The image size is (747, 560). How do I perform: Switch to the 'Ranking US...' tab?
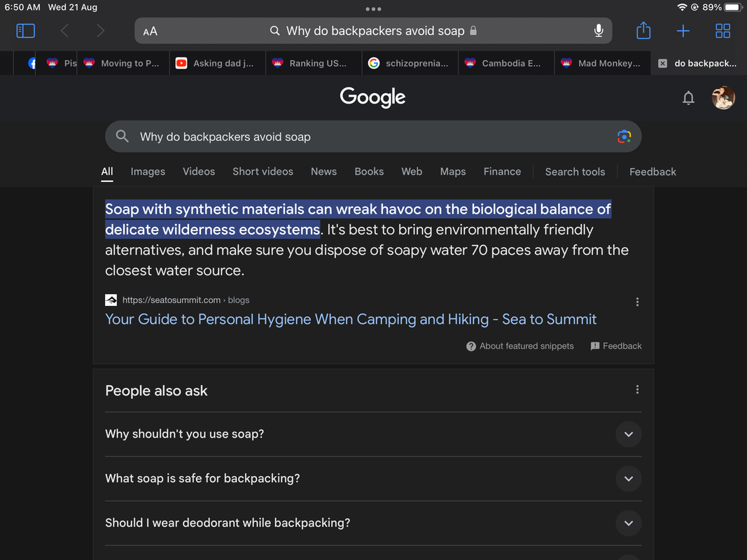(314, 63)
